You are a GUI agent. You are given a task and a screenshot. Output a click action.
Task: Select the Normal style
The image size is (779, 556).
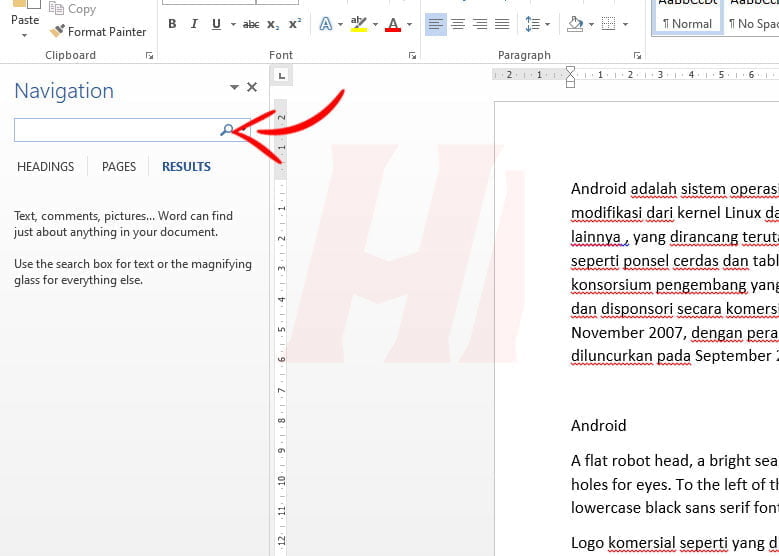[x=687, y=17]
